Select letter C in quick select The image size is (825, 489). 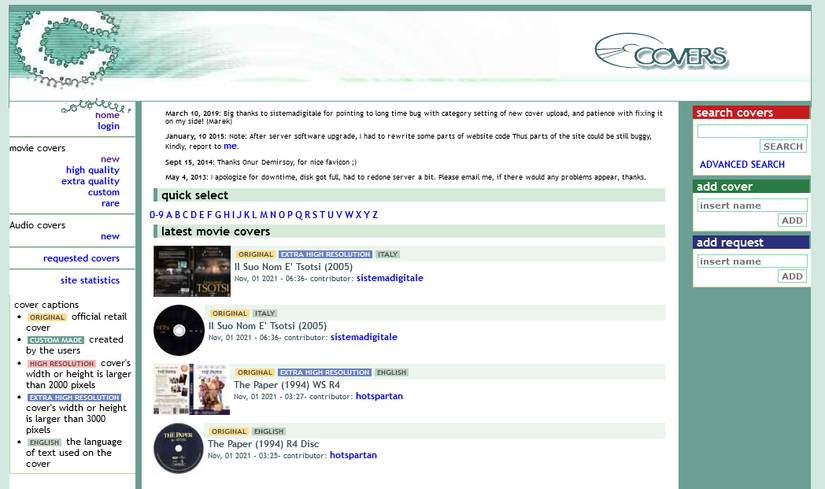point(185,215)
